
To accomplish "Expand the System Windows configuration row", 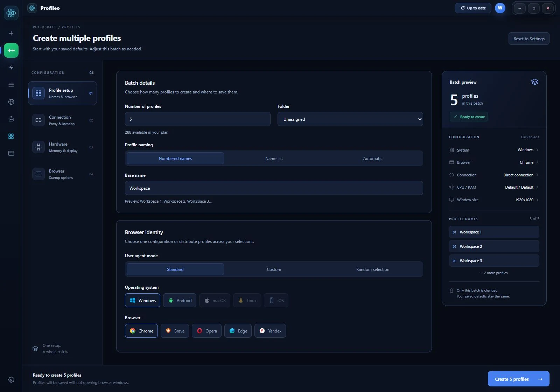I will tap(494, 150).
